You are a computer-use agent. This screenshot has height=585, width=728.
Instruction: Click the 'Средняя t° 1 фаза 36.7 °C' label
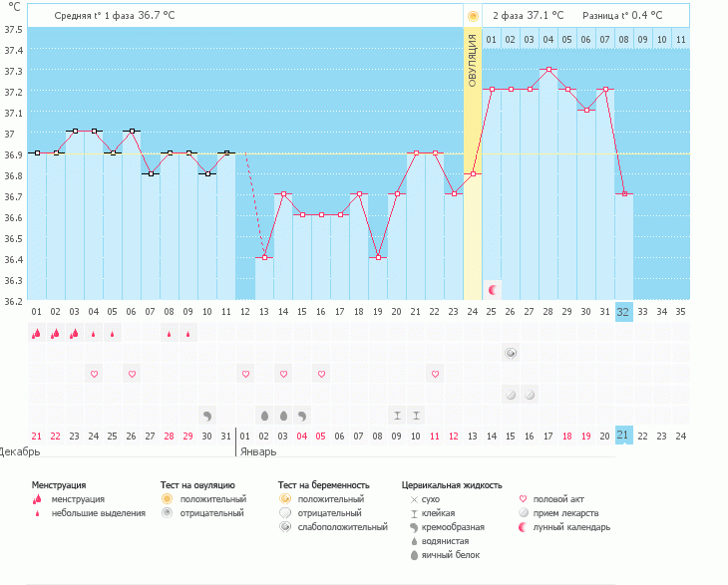tap(115, 15)
